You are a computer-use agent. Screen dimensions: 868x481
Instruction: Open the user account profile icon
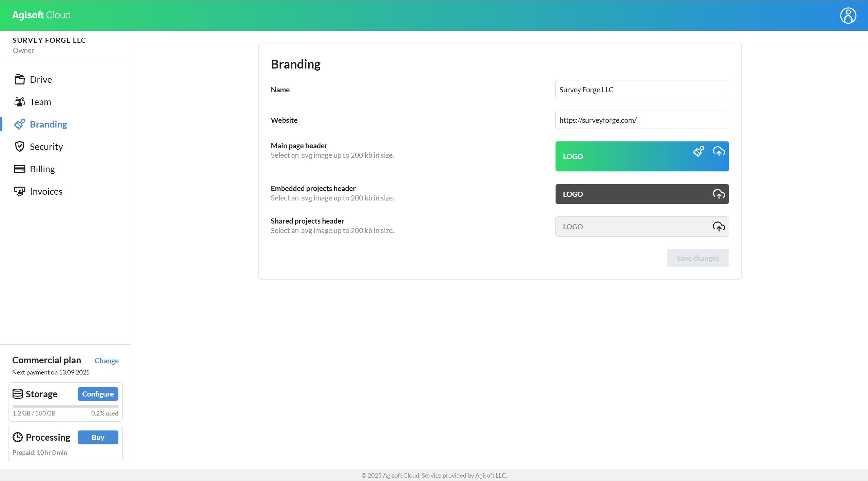[848, 16]
